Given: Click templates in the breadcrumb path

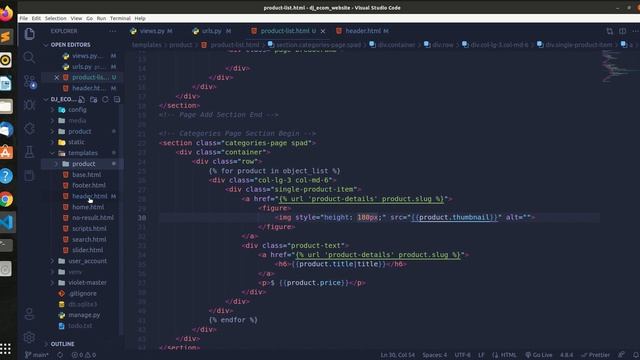Looking at the screenshot, I should [x=147, y=45].
